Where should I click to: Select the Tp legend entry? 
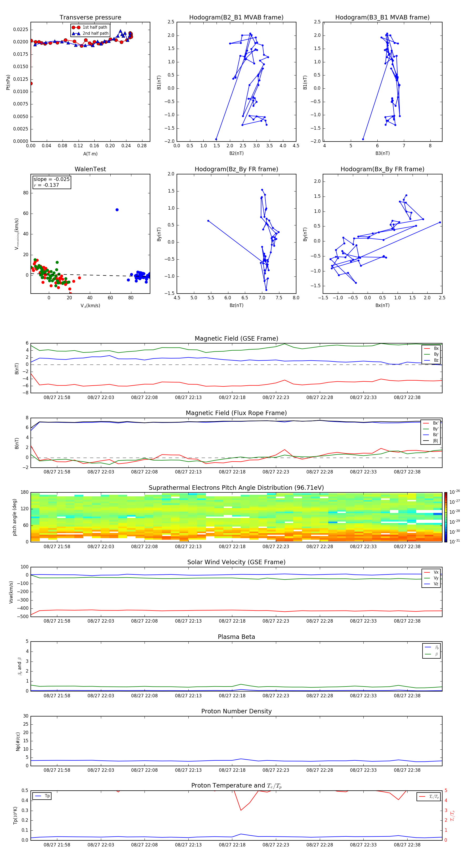[x=42, y=796]
